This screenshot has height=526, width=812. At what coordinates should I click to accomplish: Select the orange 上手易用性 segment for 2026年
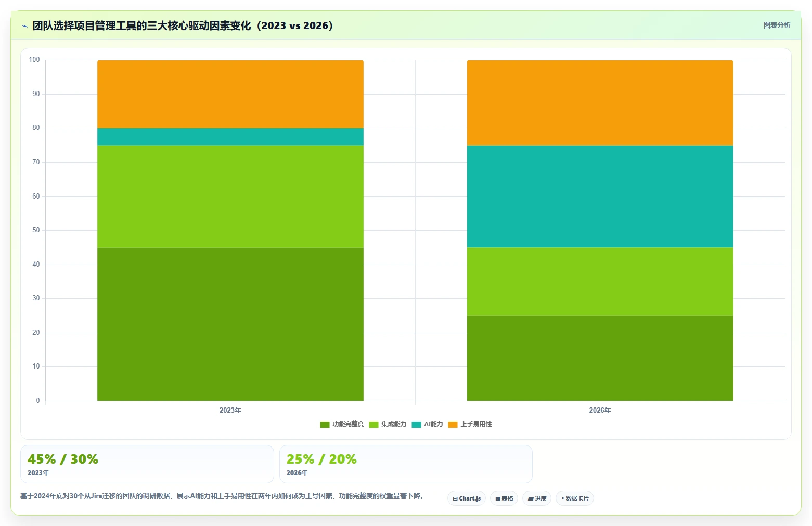600,103
